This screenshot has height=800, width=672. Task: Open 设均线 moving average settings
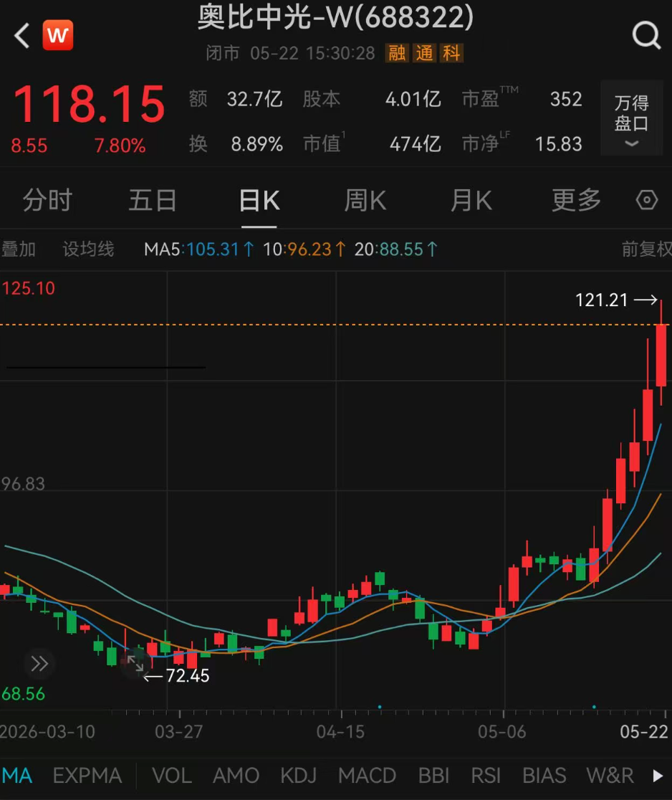pyautogui.click(x=88, y=249)
